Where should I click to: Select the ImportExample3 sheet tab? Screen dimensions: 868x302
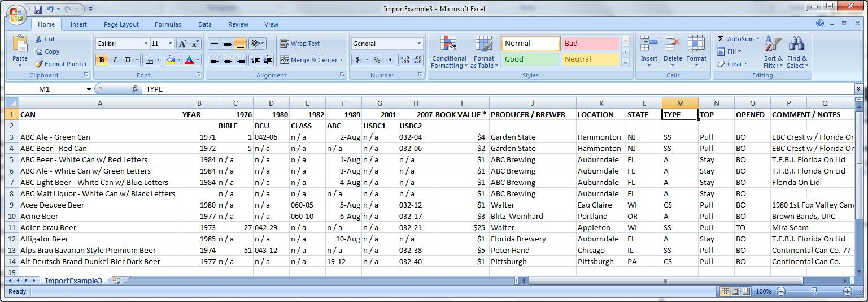coord(73,281)
